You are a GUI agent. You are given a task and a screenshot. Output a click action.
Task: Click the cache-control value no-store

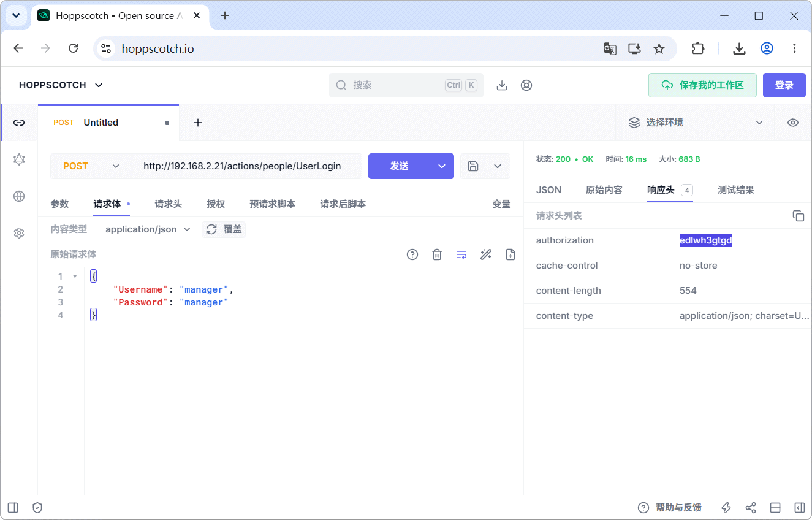pos(698,266)
